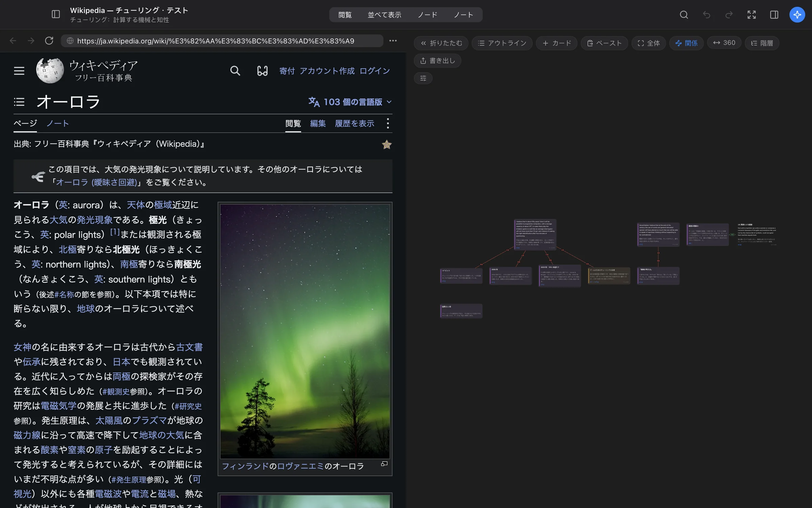Screen dimensions: 812x508
Task: Click the URL address field
Action: tap(222, 41)
